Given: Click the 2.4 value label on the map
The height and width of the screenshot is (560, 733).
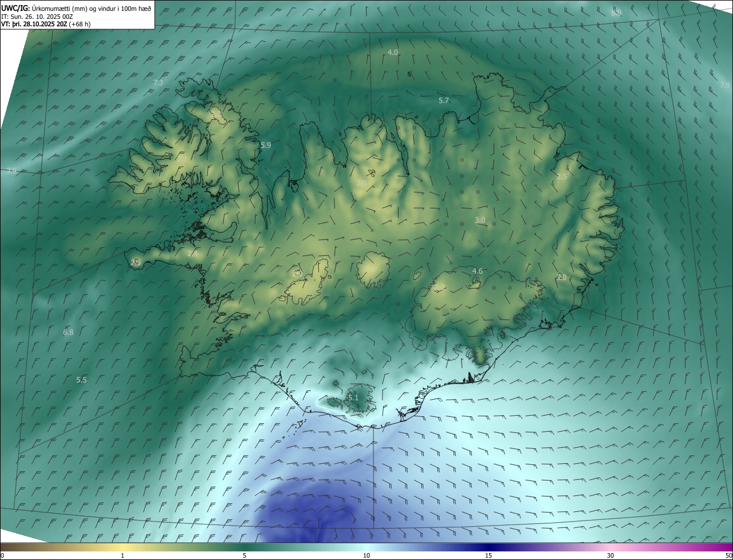Looking at the screenshot, I should pyautogui.click(x=192, y=253).
